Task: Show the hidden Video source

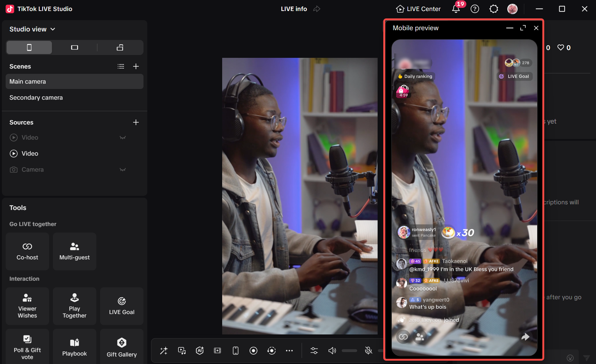Action: click(x=122, y=137)
